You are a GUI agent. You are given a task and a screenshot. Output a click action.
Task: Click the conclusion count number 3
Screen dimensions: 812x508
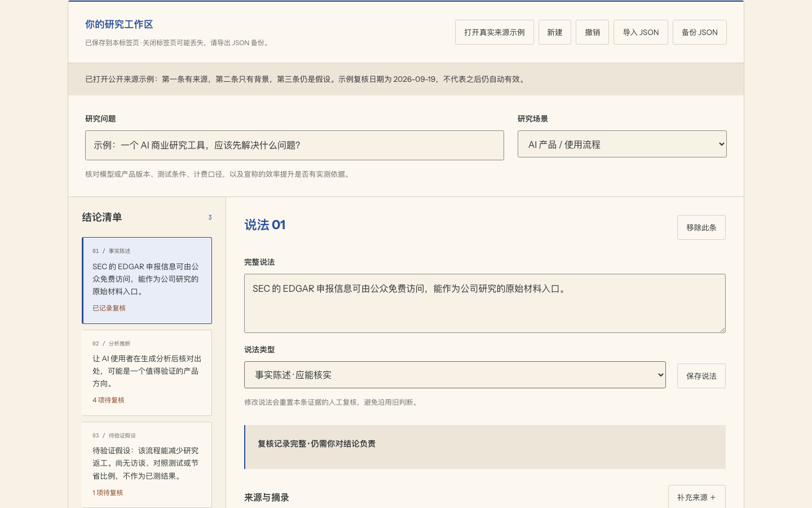coord(210,217)
